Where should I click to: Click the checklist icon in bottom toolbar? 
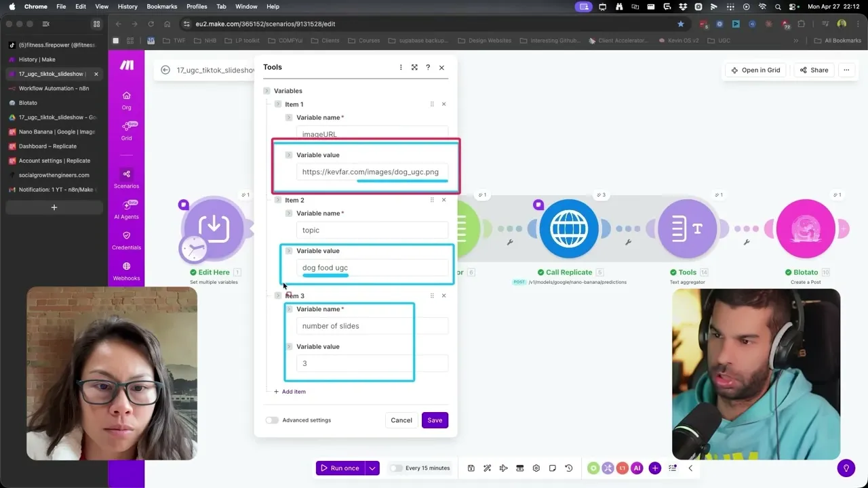pos(673,468)
